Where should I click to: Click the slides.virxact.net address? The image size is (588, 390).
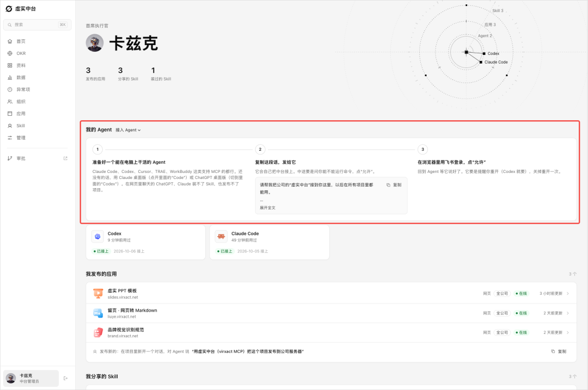click(x=122, y=297)
